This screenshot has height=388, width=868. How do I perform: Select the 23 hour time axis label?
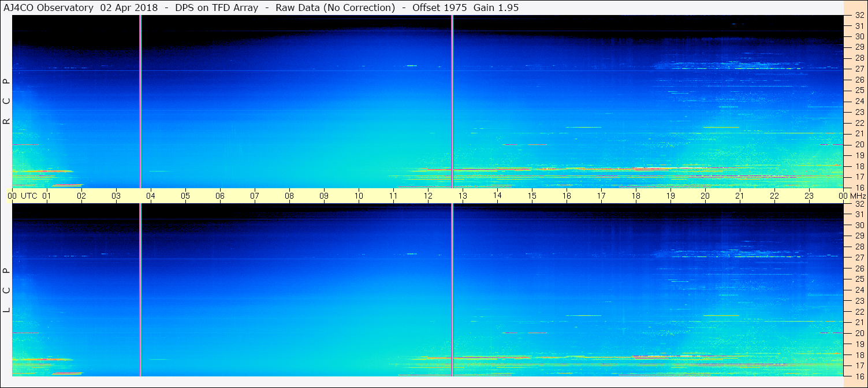809,196
